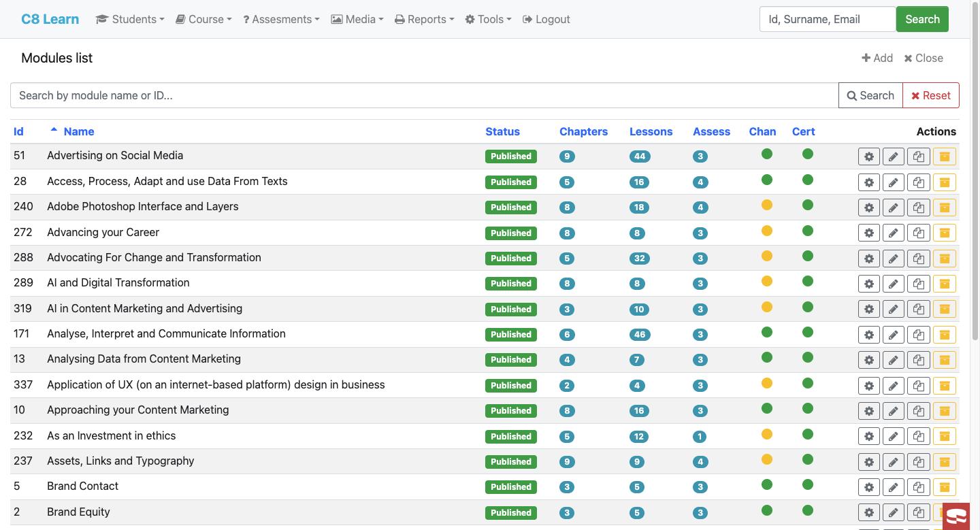This screenshot has width=980, height=530.
Task: Duplicate the Adobe Photoshop Interface and Layers module
Action: pos(919,208)
